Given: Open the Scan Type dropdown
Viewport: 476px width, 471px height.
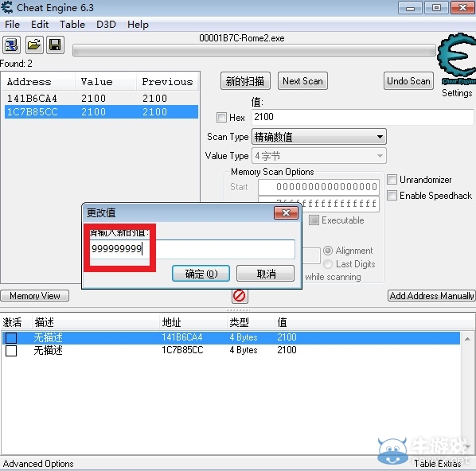Looking at the screenshot, I should coord(319,137).
